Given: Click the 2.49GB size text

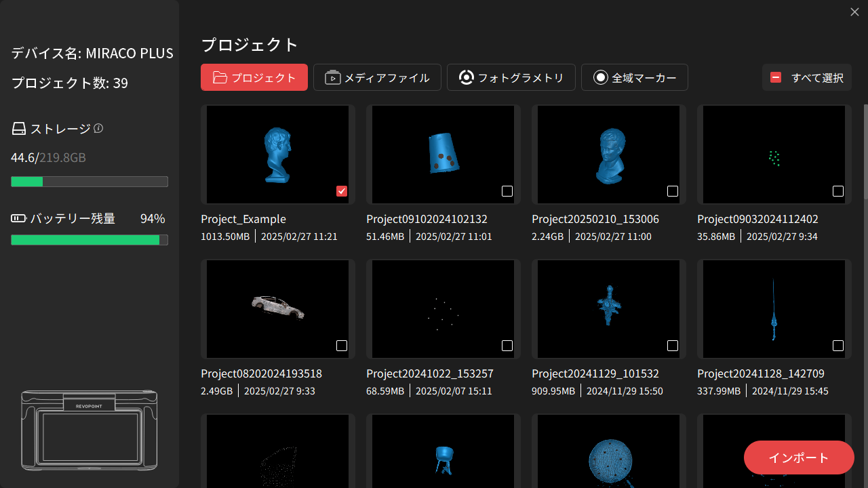Looking at the screenshot, I should pyautogui.click(x=216, y=391).
